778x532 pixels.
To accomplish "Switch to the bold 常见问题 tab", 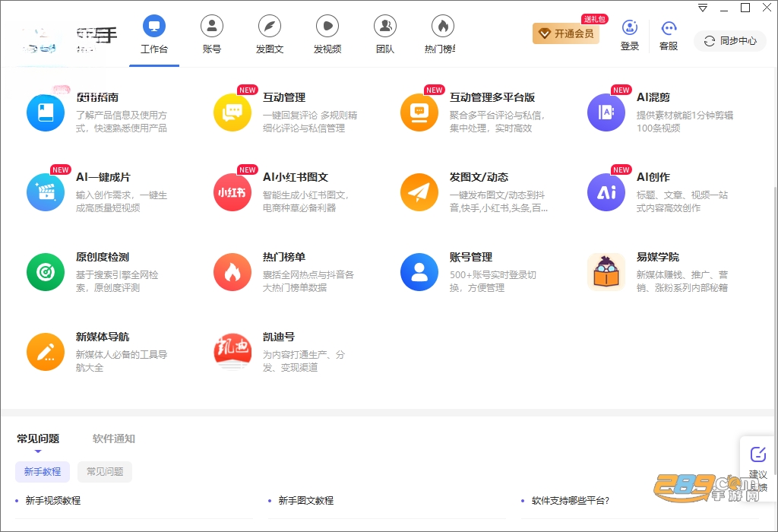I will [38, 439].
